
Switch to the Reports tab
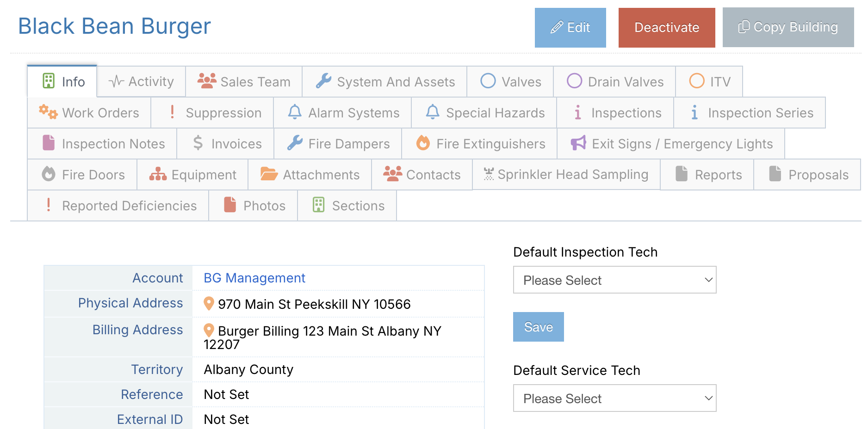click(x=707, y=174)
